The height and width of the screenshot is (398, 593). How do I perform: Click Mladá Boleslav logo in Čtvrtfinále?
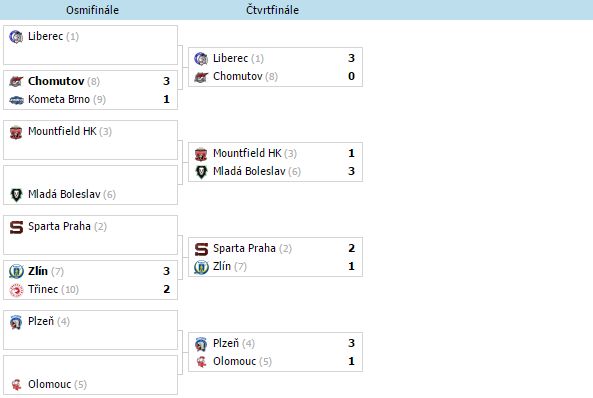pos(201,172)
